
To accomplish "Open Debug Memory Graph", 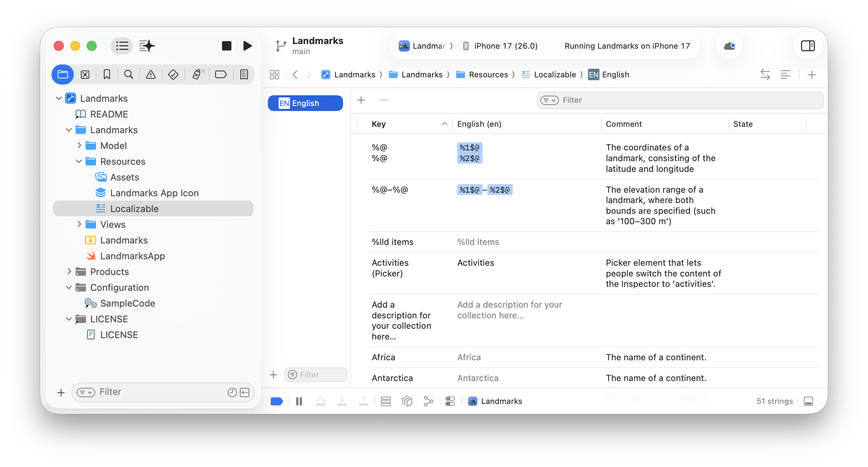I will [x=428, y=401].
